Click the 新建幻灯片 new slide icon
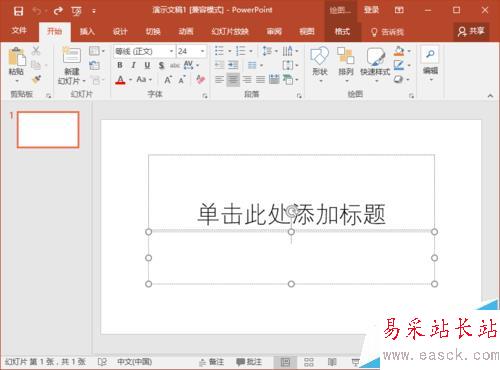 click(x=72, y=55)
